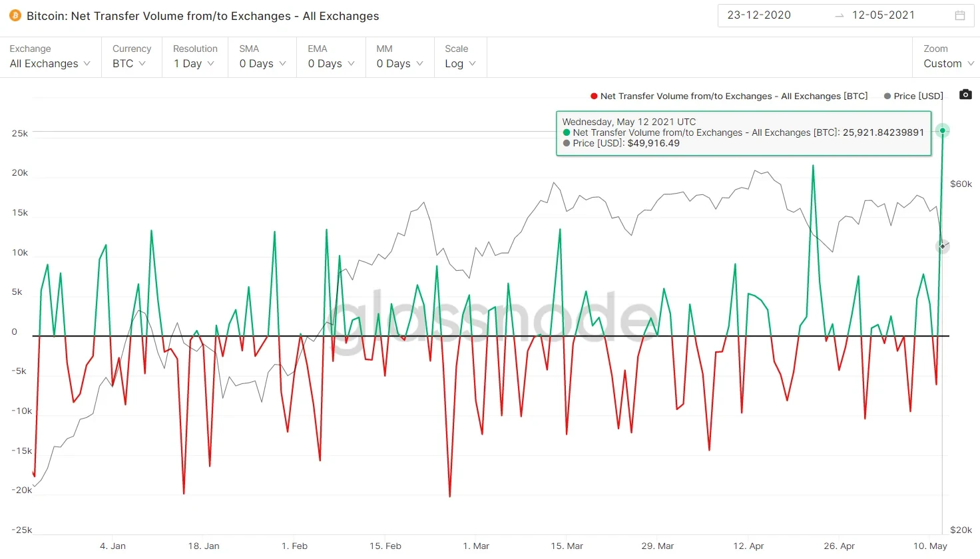Open the MM 0 Days dropdown

399,63
